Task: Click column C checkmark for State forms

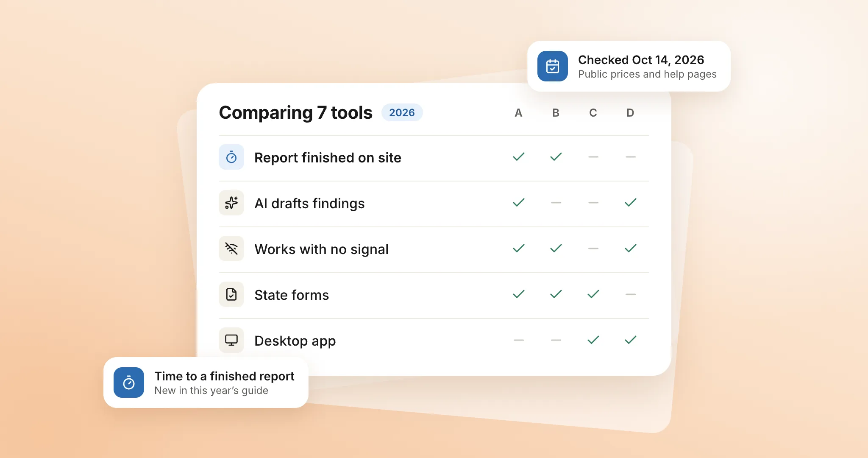Action: click(x=593, y=294)
